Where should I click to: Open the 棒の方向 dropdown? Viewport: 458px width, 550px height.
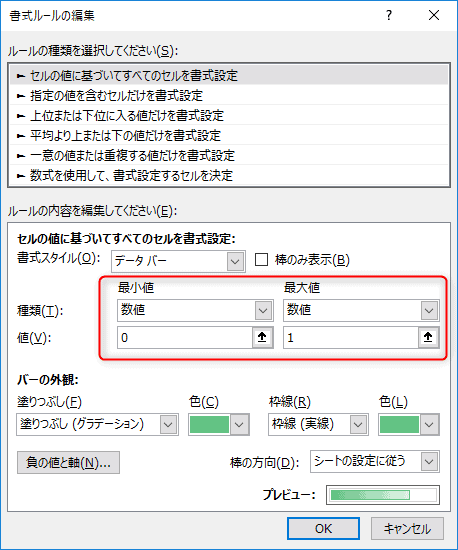coord(375,462)
